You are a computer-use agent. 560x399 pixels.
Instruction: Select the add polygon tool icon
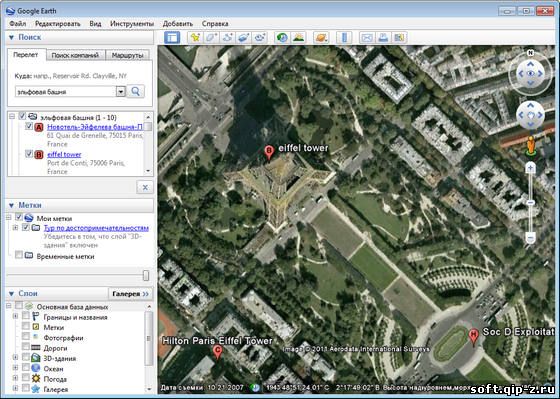click(x=211, y=38)
